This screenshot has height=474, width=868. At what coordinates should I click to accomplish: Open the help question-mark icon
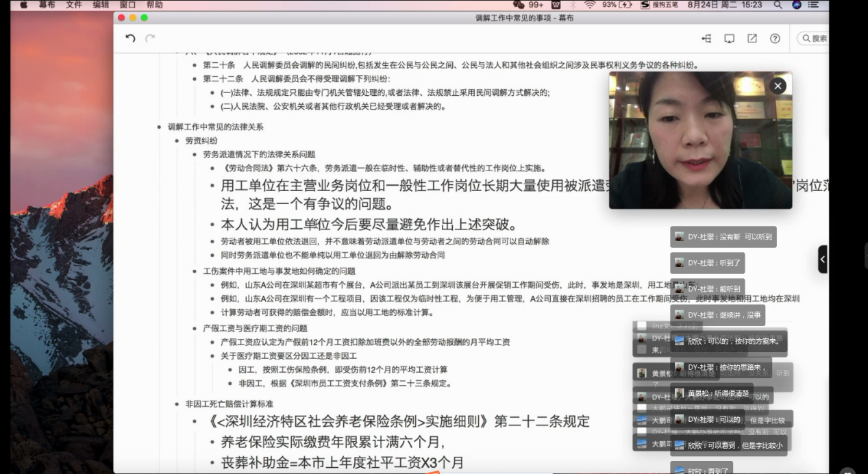pyautogui.click(x=775, y=38)
